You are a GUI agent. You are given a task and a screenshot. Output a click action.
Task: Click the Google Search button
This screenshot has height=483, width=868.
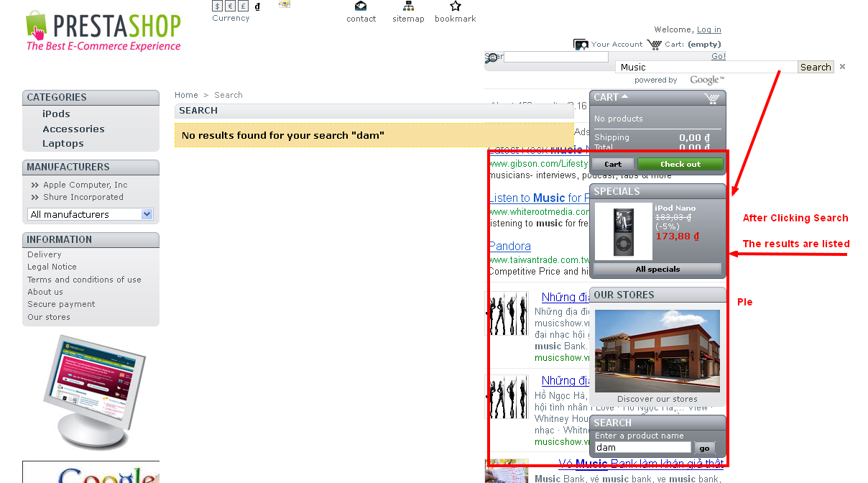816,67
